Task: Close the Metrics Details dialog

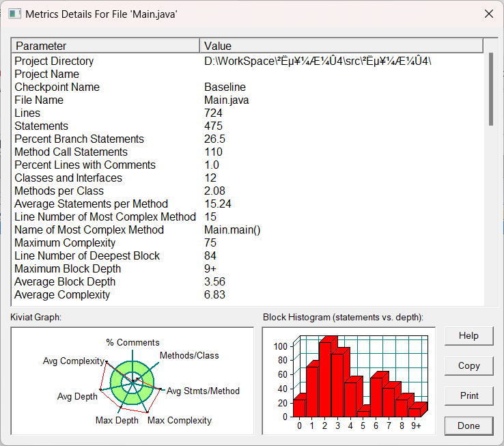Action: pos(488,14)
